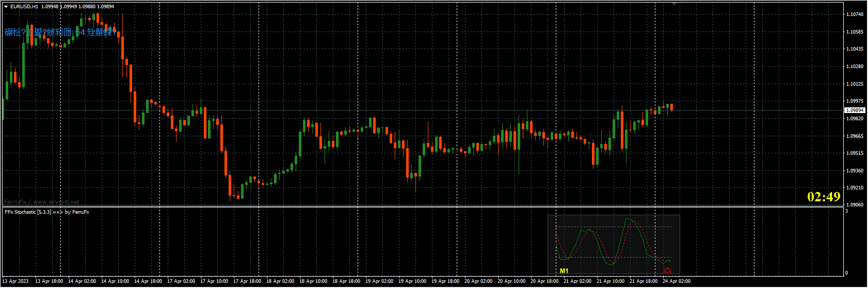Click the yellow 02:49 candle countdown timer

point(824,197)
